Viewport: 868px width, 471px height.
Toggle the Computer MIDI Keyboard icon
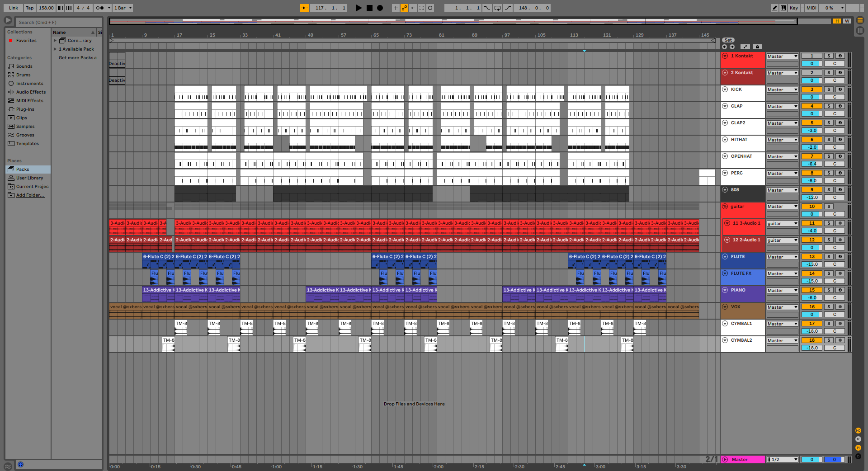pyautogui.click(x=783, y=8)
